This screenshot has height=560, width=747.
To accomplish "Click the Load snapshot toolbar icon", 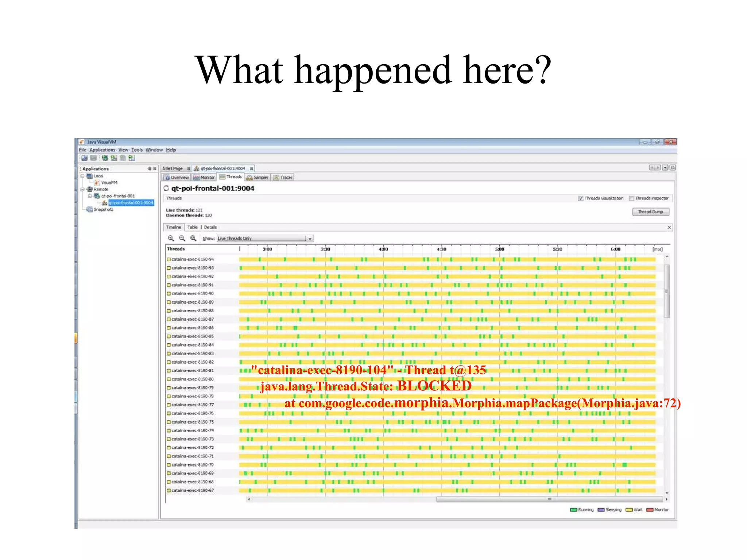I will pyautogui.click(x=85, y=158).
